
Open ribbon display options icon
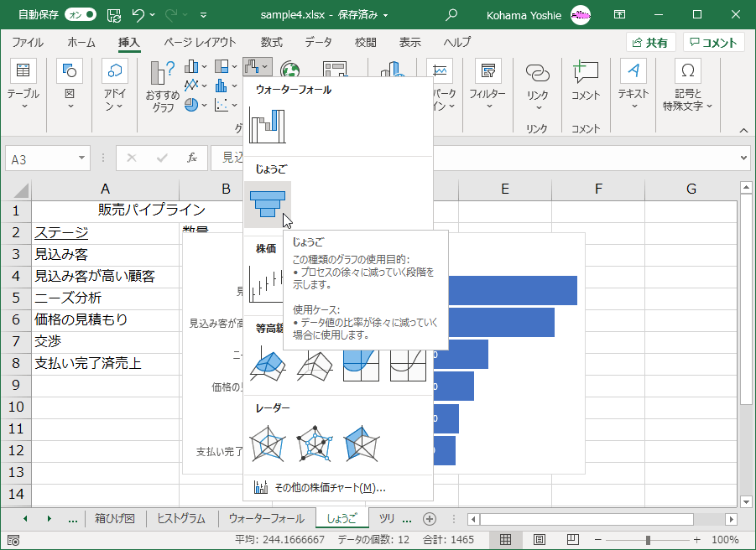coord(619,15)
